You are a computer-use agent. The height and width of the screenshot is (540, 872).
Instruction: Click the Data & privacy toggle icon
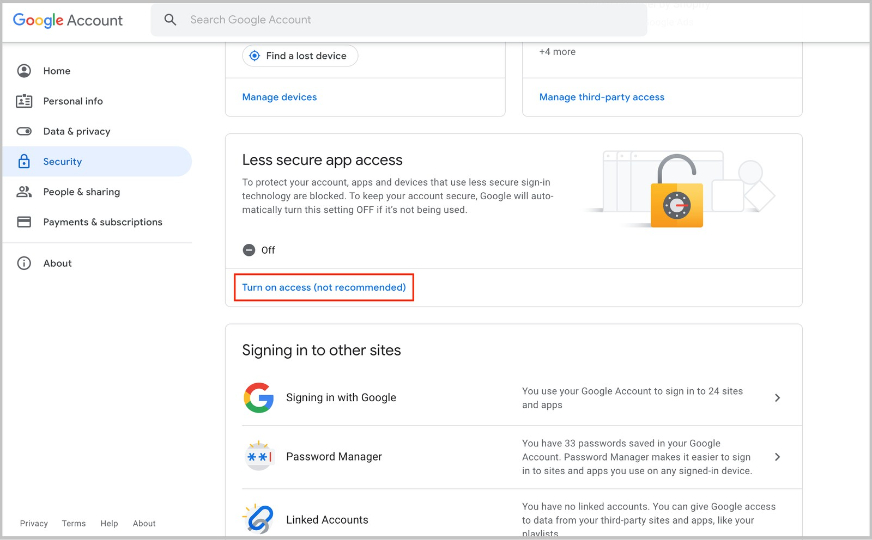tap(24, 131)
